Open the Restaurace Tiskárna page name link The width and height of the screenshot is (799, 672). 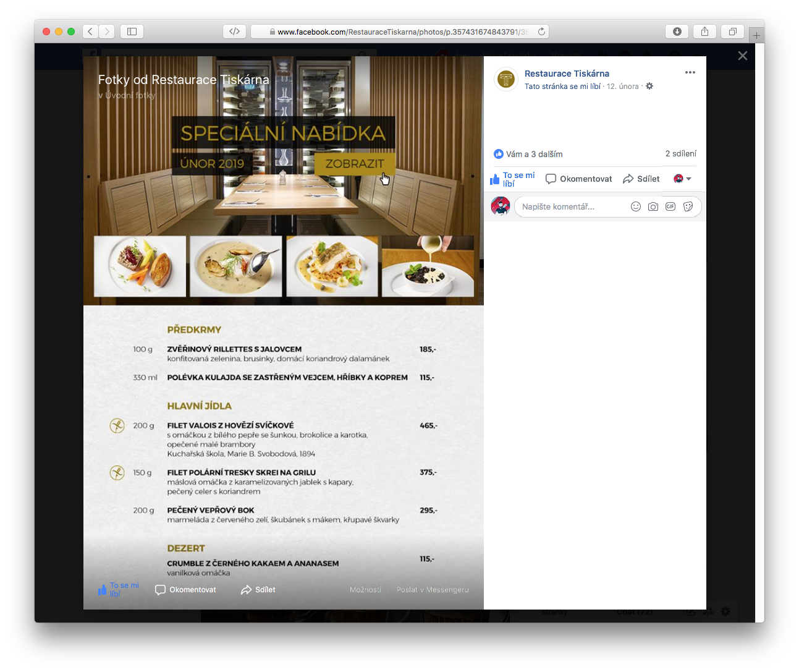[x=567, y=74]
